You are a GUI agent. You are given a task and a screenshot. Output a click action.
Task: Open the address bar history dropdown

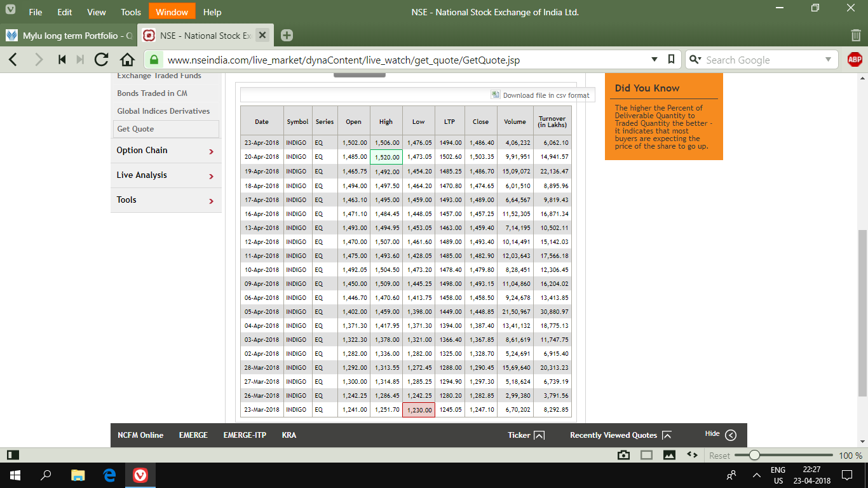click(x=654, y=60)
